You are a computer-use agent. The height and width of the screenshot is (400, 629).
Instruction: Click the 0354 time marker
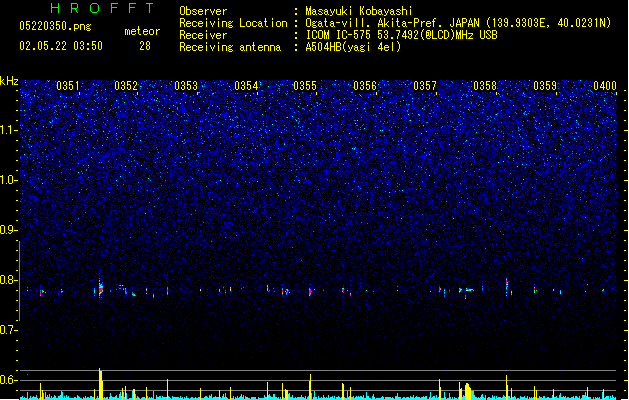click(x=246, y=86)
